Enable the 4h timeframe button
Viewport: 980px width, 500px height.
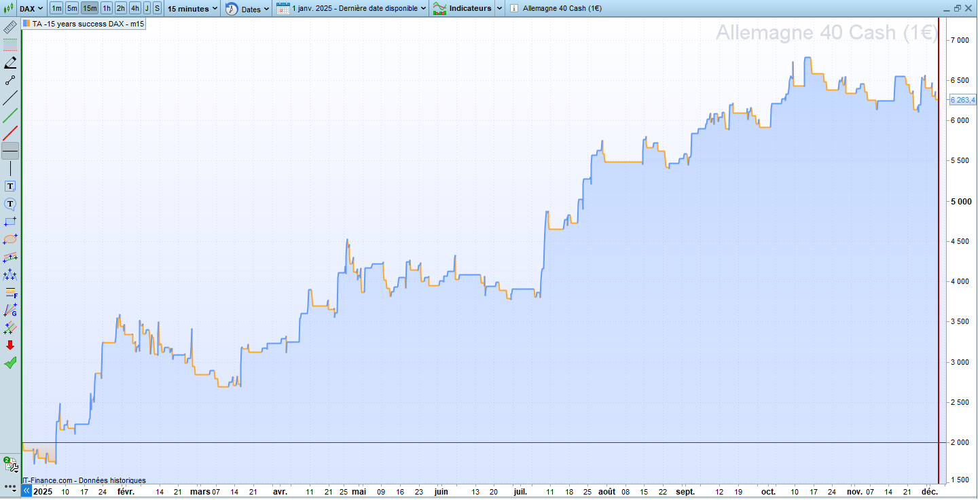click(135, 9)
